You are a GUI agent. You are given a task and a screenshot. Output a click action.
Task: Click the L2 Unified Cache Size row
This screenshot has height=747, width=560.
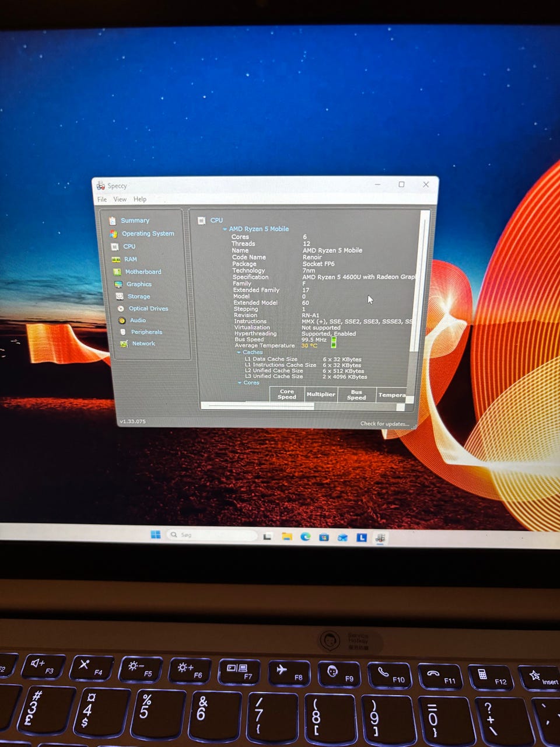[x=304, y=371]
